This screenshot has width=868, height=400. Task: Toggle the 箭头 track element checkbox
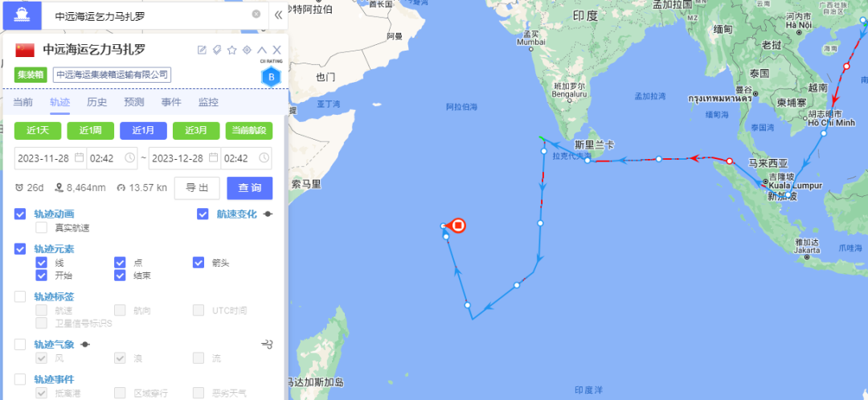click(199, 262)
